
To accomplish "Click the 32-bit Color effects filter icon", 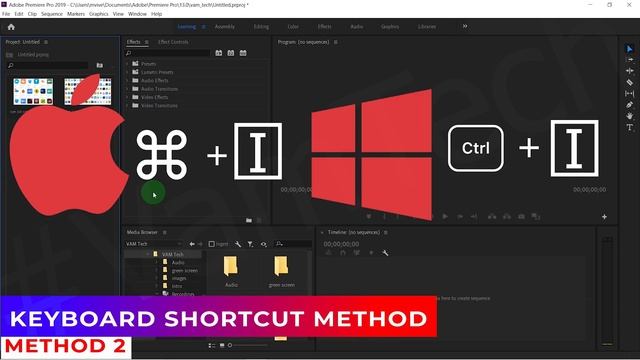I will [231, 53].
